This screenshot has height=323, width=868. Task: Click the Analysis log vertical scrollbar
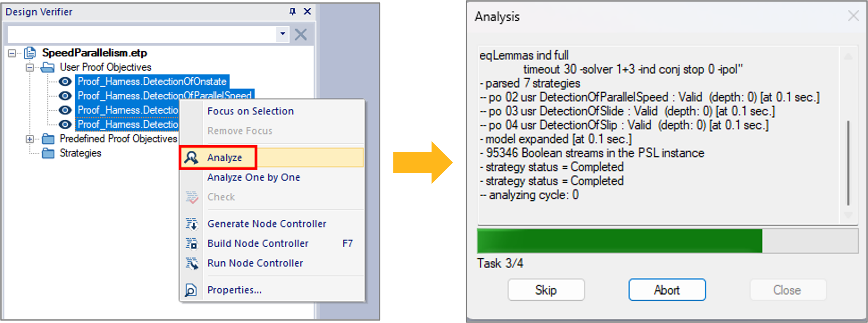(x=848, y=136)
